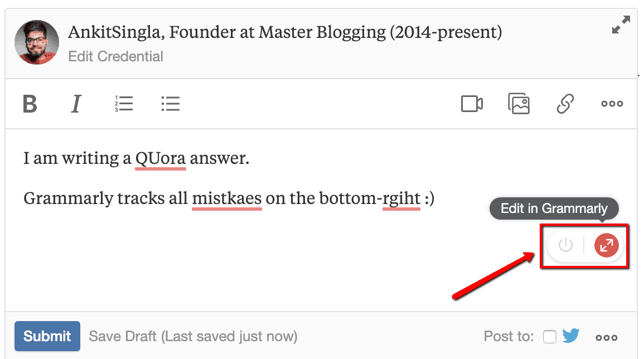Insert a bulleted list
Viewport: 644px width, 359px height.
click(x=170, y=104)
